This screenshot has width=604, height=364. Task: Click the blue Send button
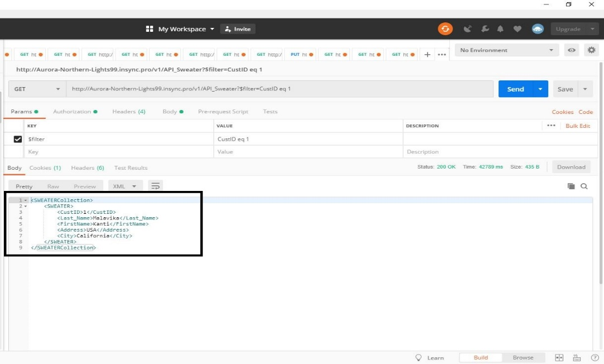coord(515,89)
